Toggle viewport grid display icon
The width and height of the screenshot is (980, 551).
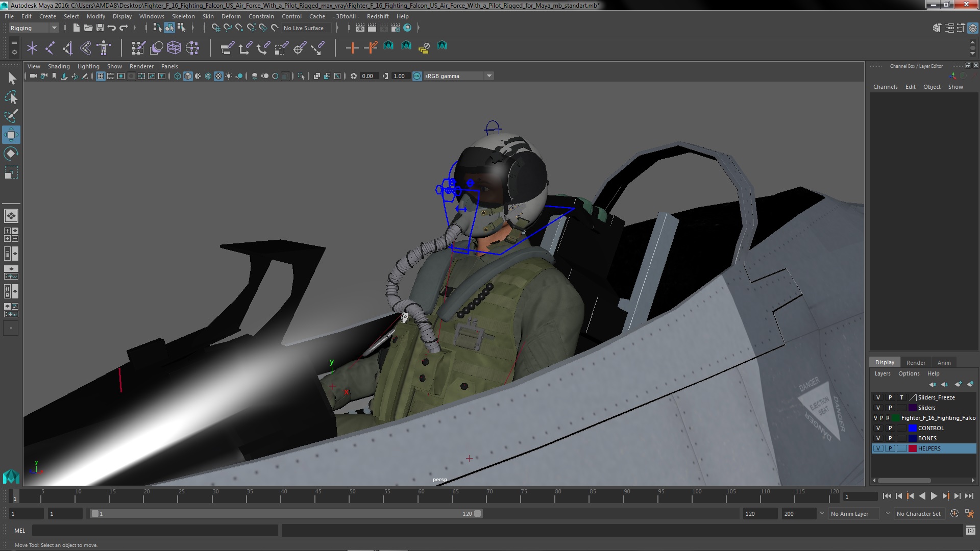pyautogui.click(x=101, y=76)
